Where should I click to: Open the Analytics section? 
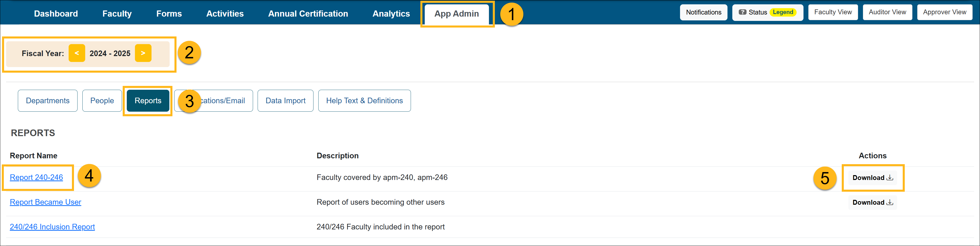(391, 14)
